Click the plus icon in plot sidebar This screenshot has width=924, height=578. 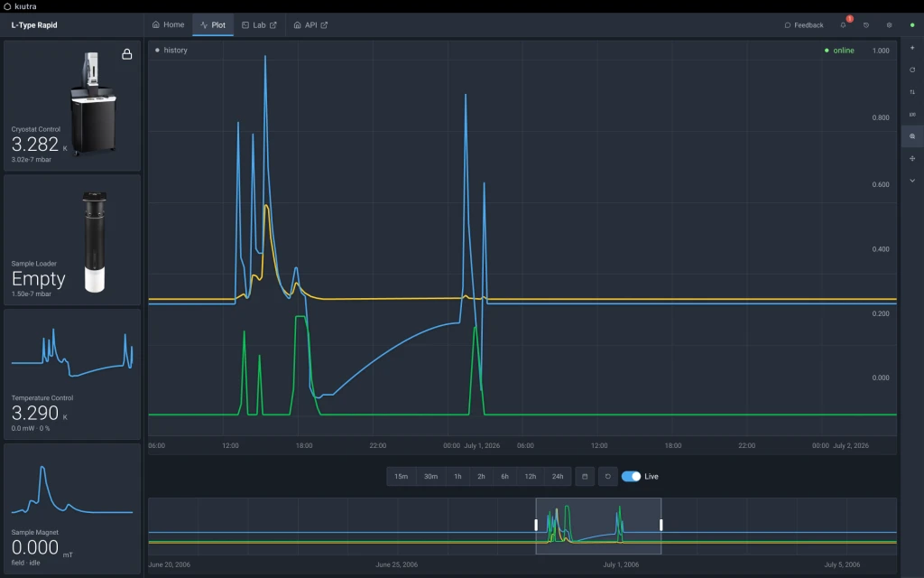912,47
